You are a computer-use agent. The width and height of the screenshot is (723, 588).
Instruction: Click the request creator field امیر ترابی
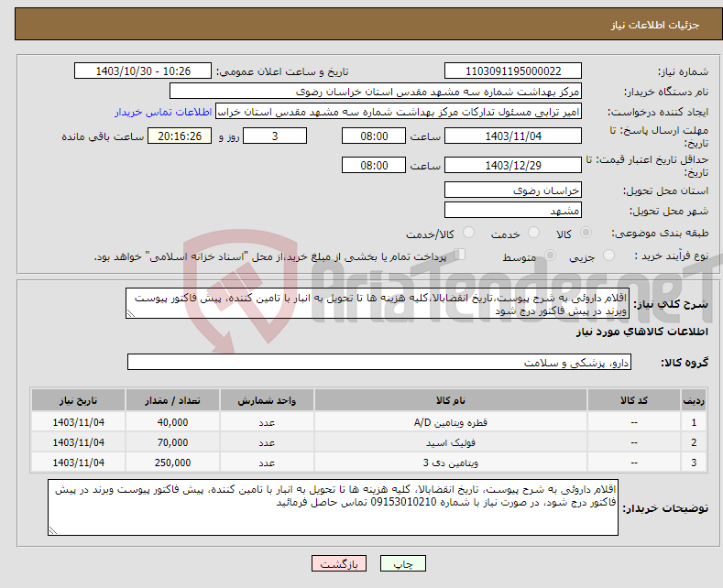tap(399, 112)
